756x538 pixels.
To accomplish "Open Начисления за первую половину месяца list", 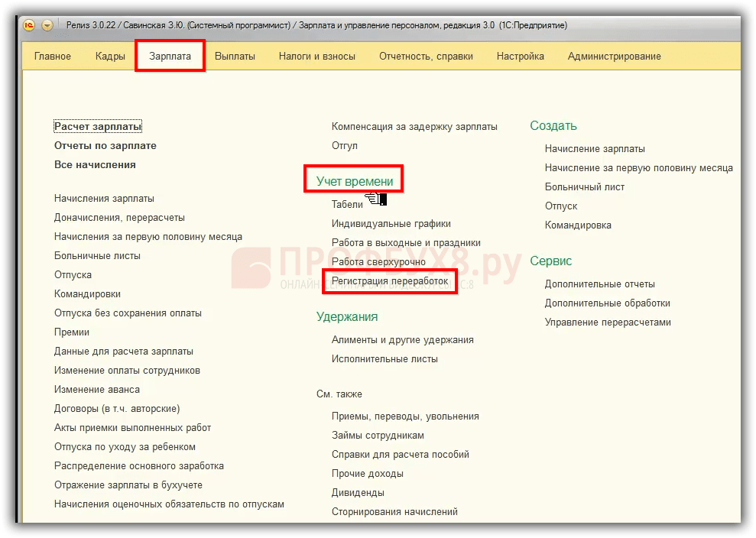I will click(x=148, y=237).
